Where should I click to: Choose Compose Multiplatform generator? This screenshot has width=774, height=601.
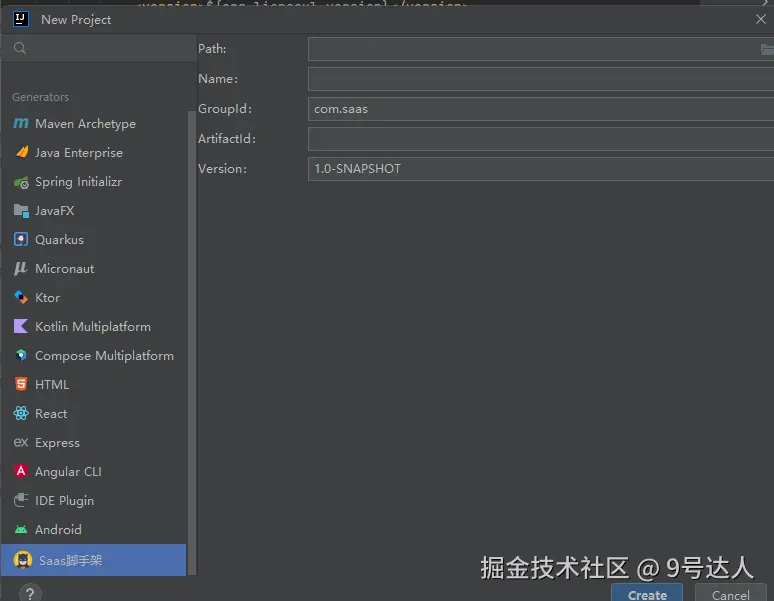pyautogui.click(x=93, y=355)
